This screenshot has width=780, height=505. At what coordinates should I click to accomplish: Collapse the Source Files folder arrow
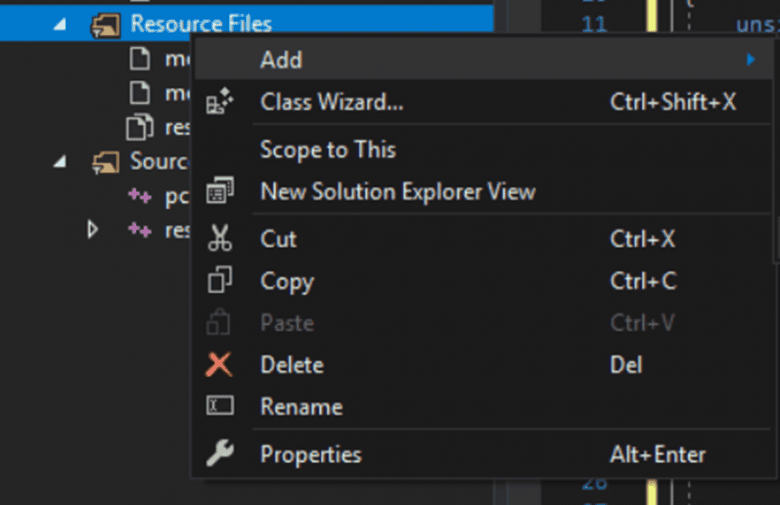pyautogui.click(x=61, y=161)
